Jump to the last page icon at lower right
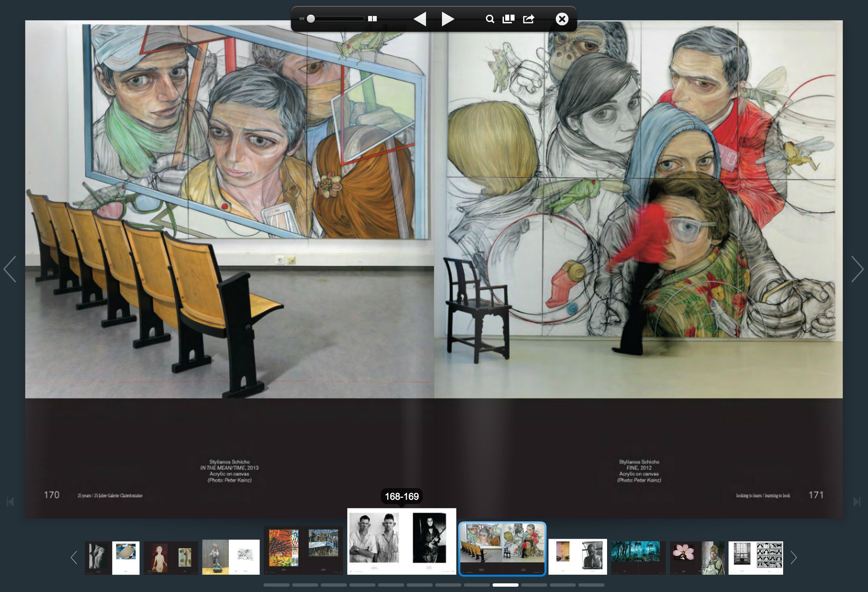 (x=857, y=501)
